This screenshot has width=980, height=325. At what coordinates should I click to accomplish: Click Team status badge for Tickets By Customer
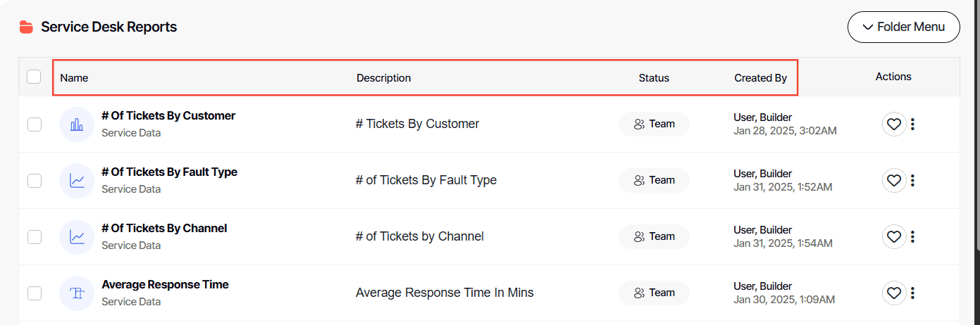(654, 124)
